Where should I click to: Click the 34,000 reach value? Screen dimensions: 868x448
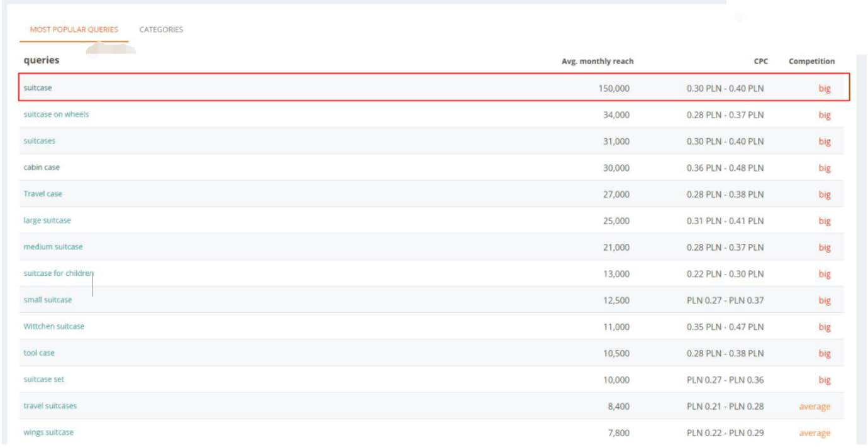point(616,115)
